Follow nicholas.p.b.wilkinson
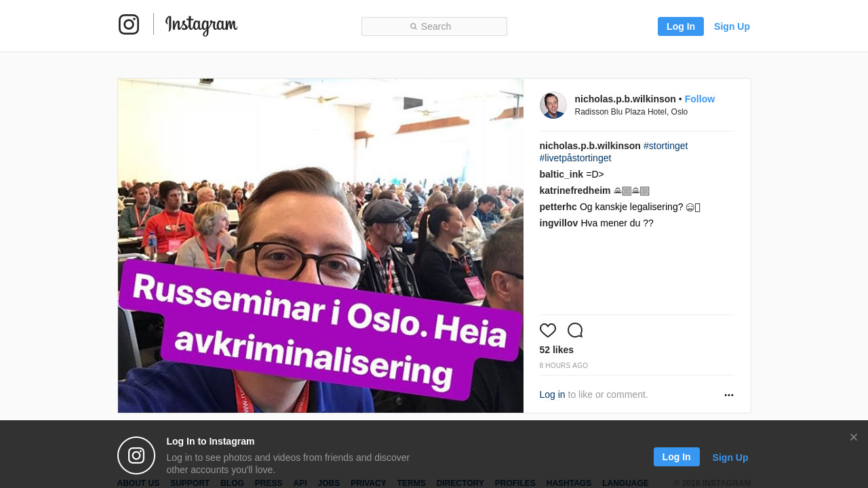The width and height of the screenshot is (868, 488). point(700,99)
